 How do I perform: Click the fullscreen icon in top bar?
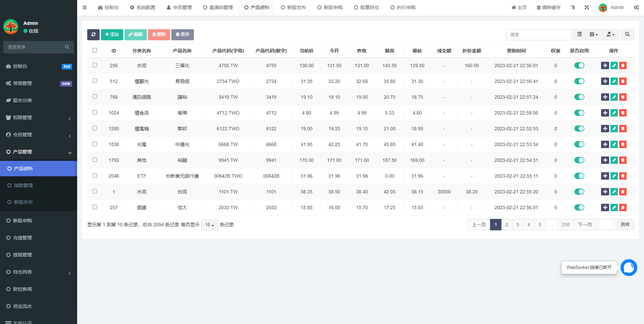tap(587, 7)
